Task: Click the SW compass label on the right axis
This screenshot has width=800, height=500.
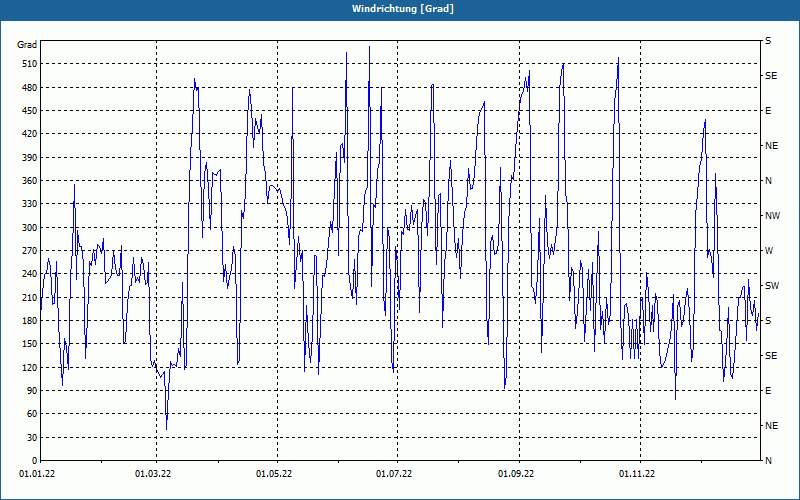Action: pos(772,286)
